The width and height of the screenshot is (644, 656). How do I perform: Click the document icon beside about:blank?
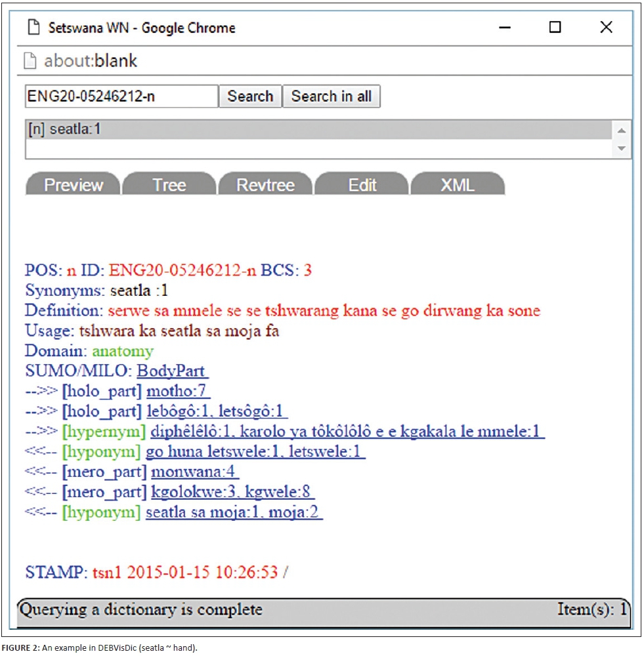tap(30, 61)
